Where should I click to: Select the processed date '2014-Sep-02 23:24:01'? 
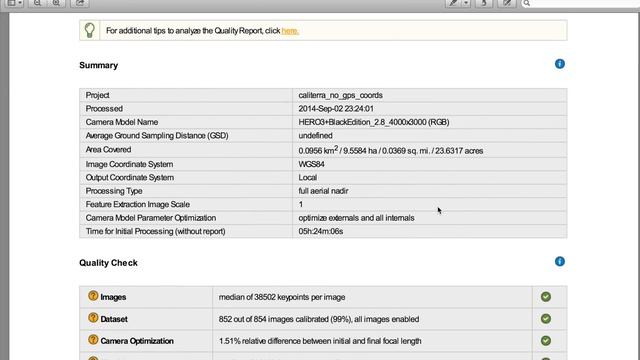[336, 109]
